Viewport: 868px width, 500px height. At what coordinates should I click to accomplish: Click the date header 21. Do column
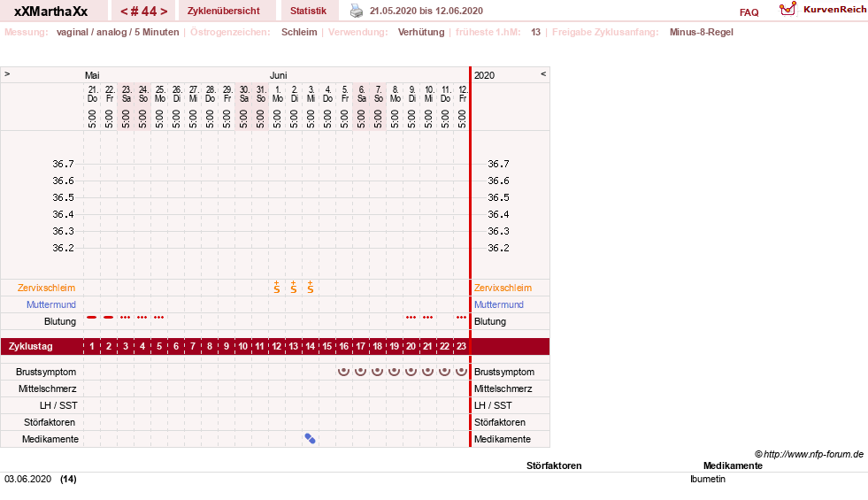[92, 94]
